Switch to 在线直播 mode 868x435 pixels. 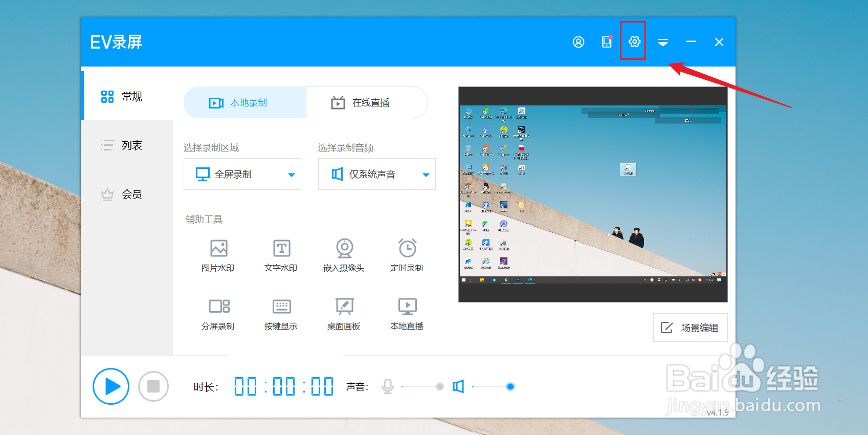coord(367,103)
